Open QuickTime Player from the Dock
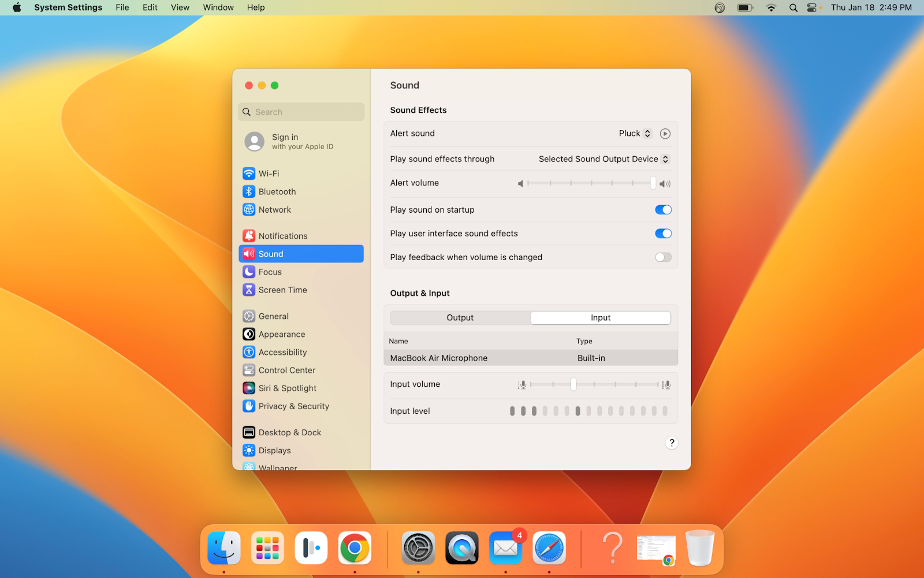Viewport: 924px width, 578px height. point(462,547)
